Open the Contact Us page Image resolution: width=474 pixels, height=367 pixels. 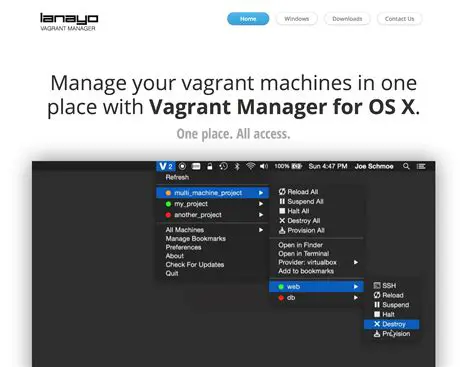tap(399, 19)
